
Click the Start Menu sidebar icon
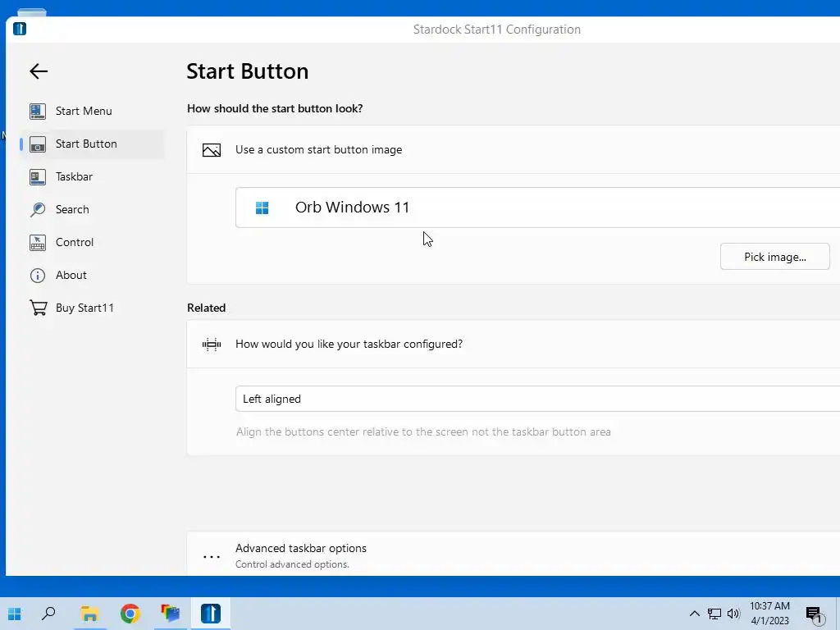click(x=38, y=112)
